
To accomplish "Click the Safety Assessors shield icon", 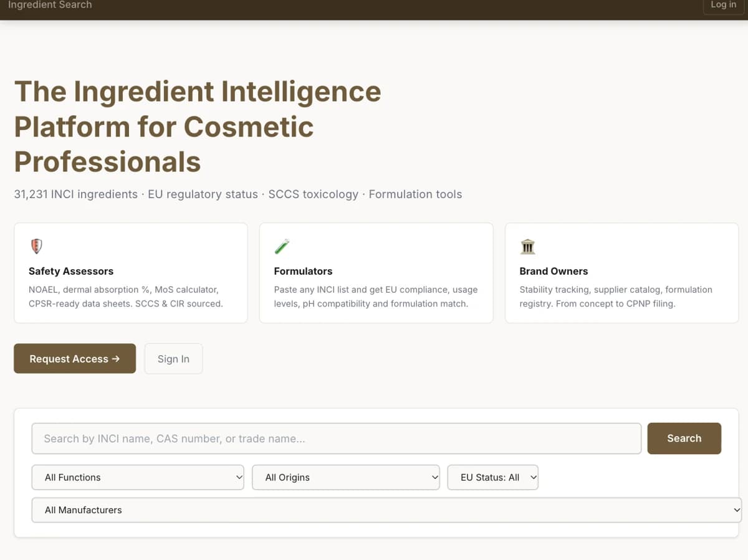I will [37, 246].
